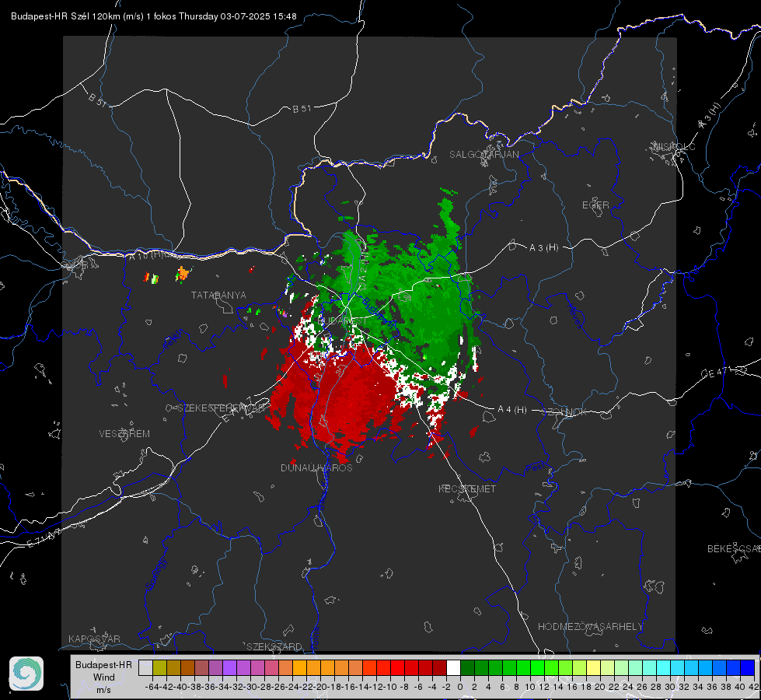Click the VESZPRÉM city label

pos(124,433)
